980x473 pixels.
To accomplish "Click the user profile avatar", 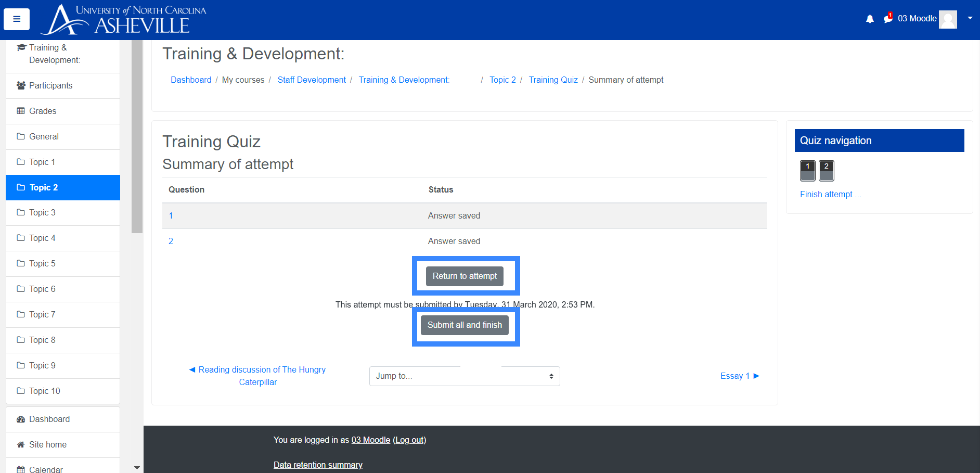I will pos(948,19).
